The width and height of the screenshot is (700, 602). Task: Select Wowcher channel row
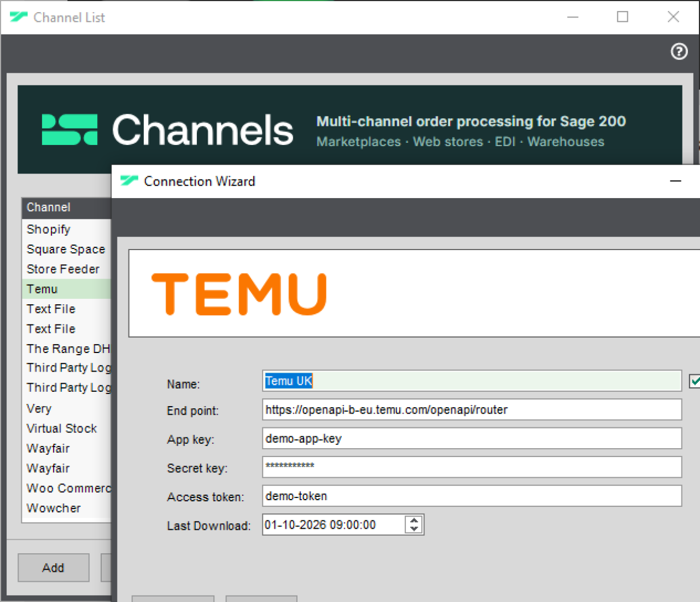[x=67, y=508]
